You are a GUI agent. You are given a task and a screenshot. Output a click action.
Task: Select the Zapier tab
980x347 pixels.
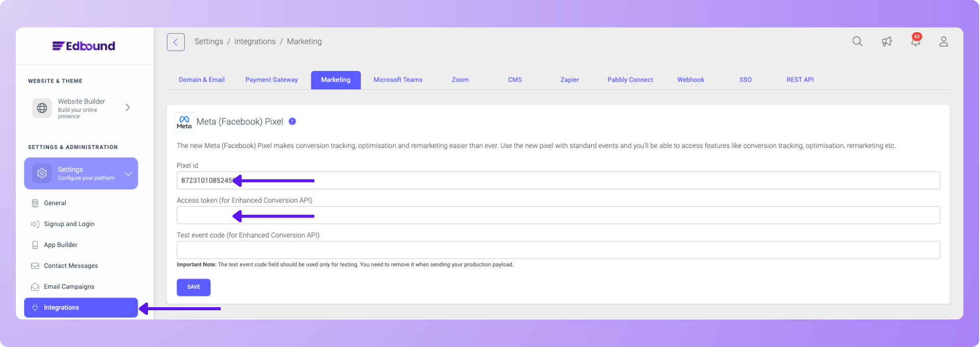(x=569, y=80)
